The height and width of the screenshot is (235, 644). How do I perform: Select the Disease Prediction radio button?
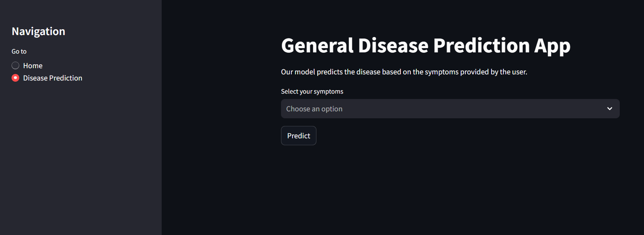click(15, 77)
